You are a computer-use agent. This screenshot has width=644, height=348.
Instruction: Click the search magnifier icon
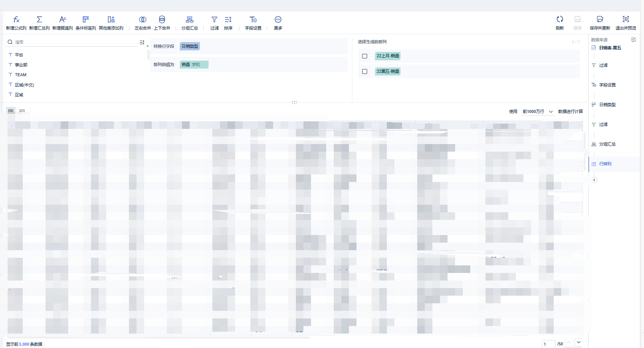(10, 42)
